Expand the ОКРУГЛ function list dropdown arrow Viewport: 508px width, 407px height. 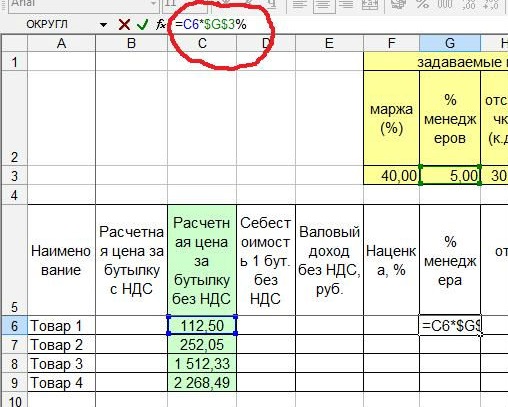click(103, 25)
